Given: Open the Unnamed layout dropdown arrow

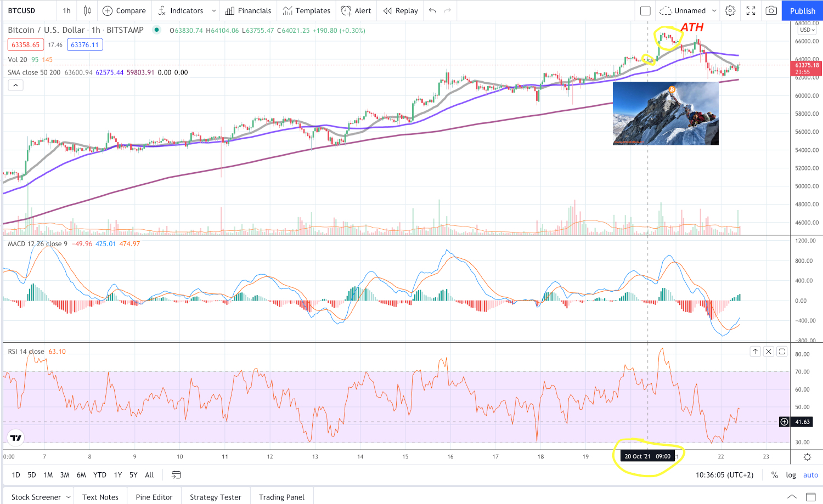Looking at the screenshot, I should (714, 10).
